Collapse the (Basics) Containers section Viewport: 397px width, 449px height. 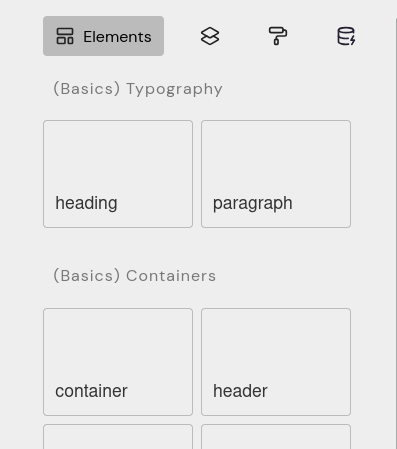click(x=135, y=276)
